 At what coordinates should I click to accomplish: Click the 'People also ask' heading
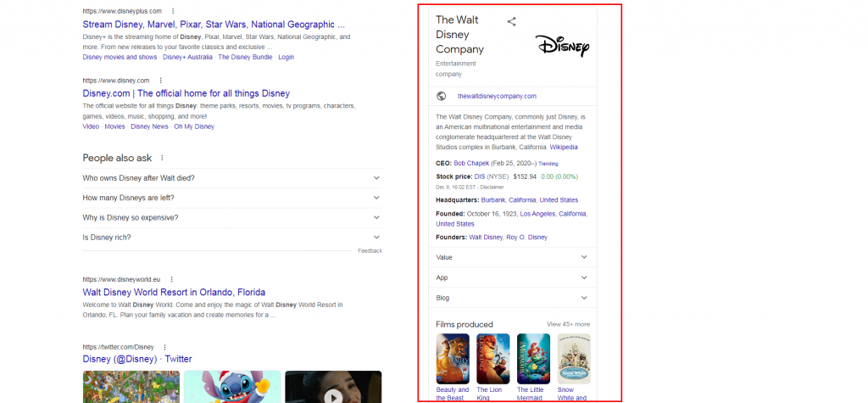click(x=117, y=158)
